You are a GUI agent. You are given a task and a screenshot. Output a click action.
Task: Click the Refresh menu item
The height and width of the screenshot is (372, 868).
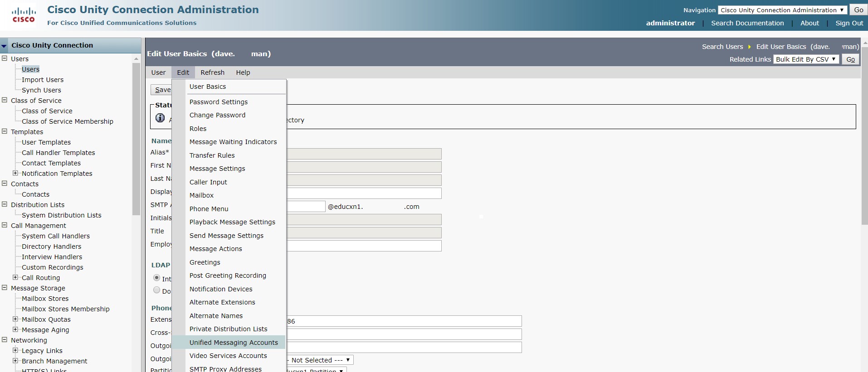213,72
